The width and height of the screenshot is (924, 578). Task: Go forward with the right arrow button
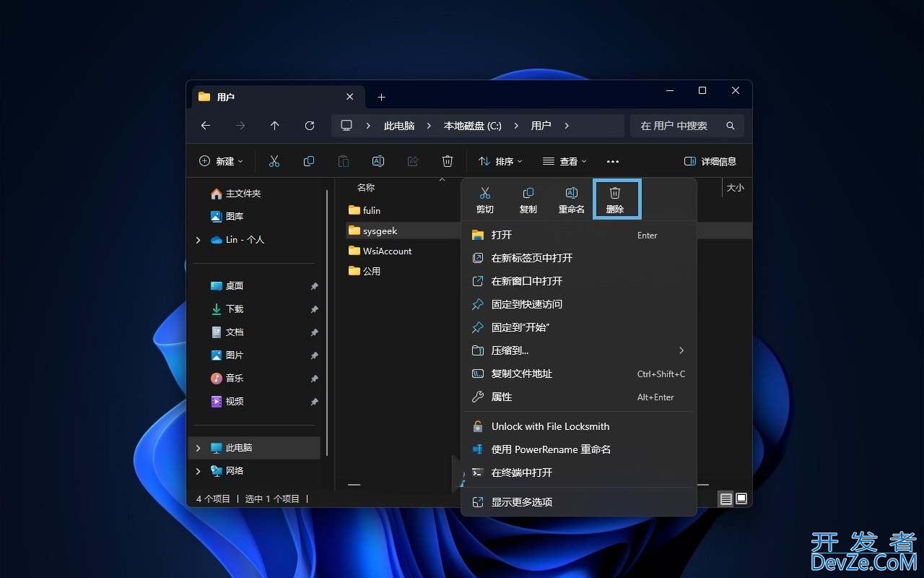[x=240, y=126]
